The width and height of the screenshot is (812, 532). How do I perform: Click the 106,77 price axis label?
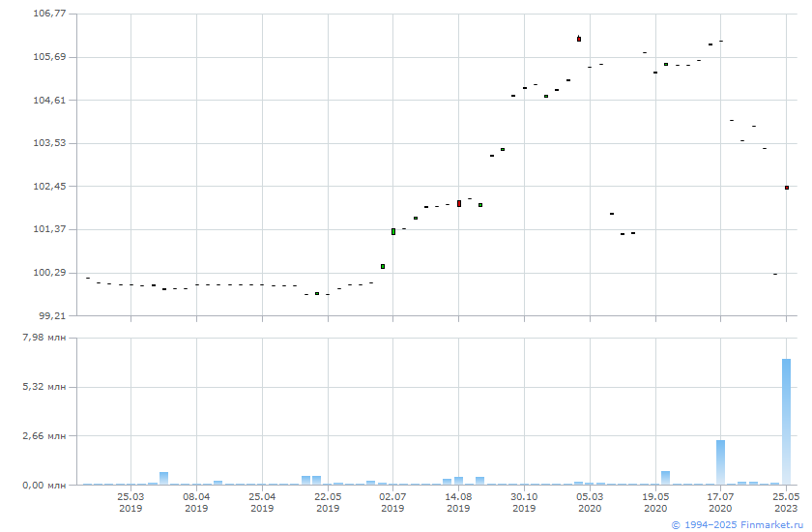click(49, 13)
